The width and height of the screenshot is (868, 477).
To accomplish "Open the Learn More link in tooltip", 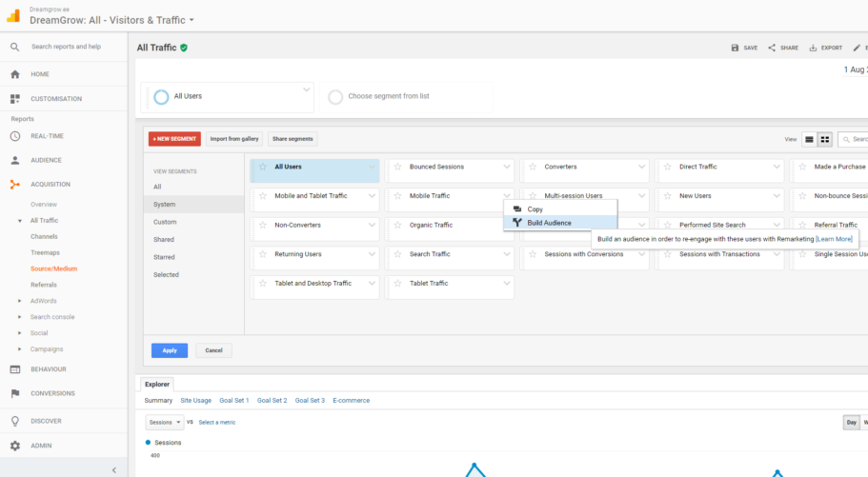I will coord(835,239).
